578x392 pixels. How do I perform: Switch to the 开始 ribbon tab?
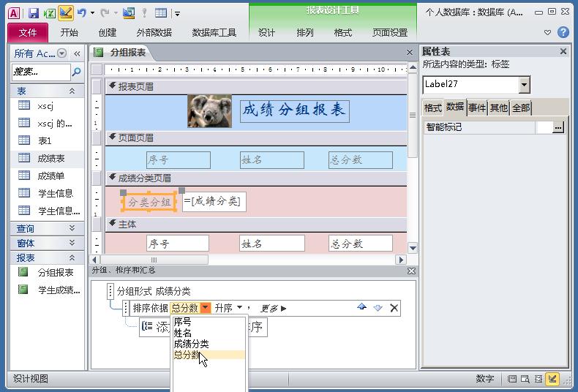pos(69,33)
